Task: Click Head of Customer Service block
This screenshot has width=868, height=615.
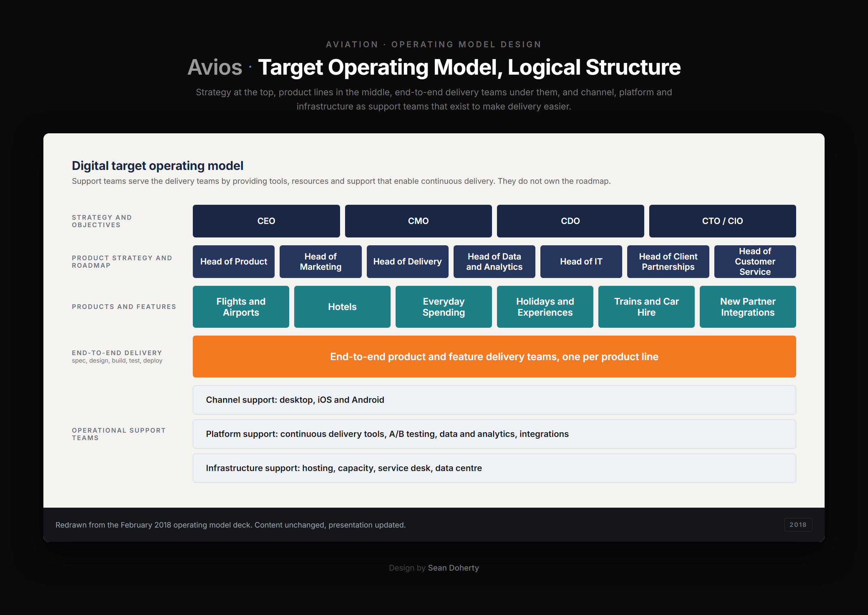Action: (x=755, y=262)
